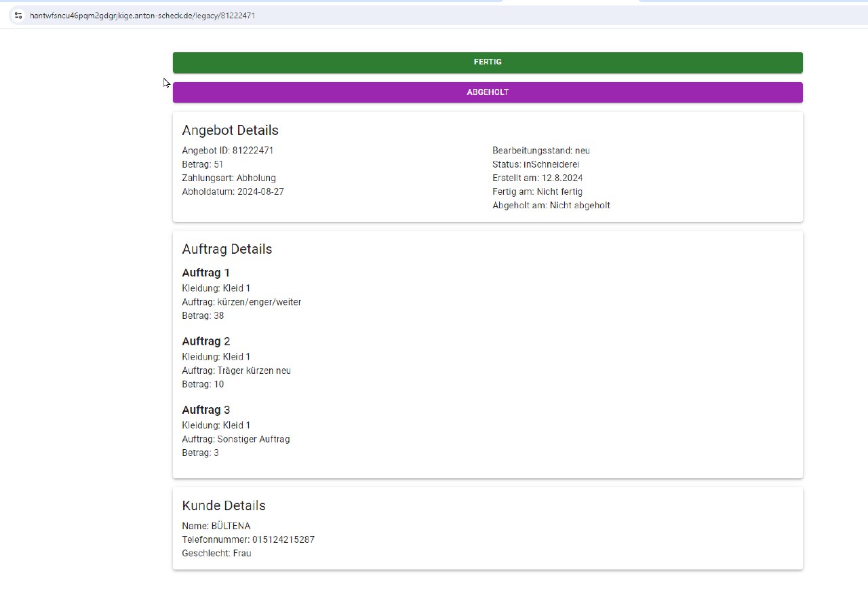Viewport: 868px width, 593px height.
Task: Click the site information icon in address bar
Action: [x=18, y=15]
